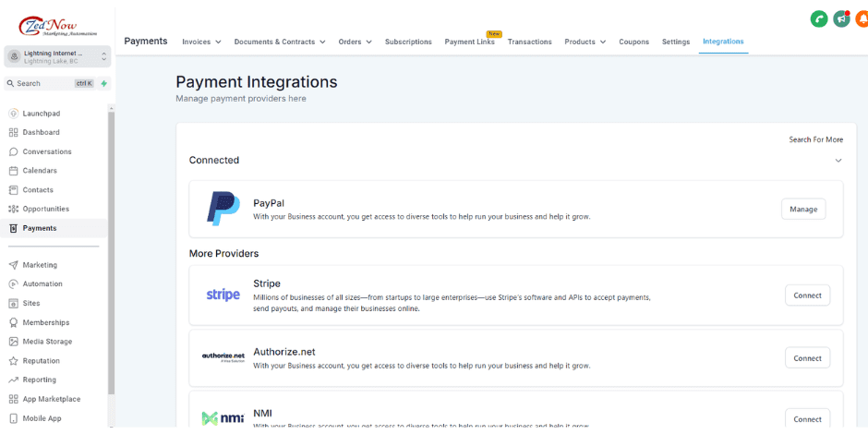Click the Launchpad sidebar icon

(14, 114)
